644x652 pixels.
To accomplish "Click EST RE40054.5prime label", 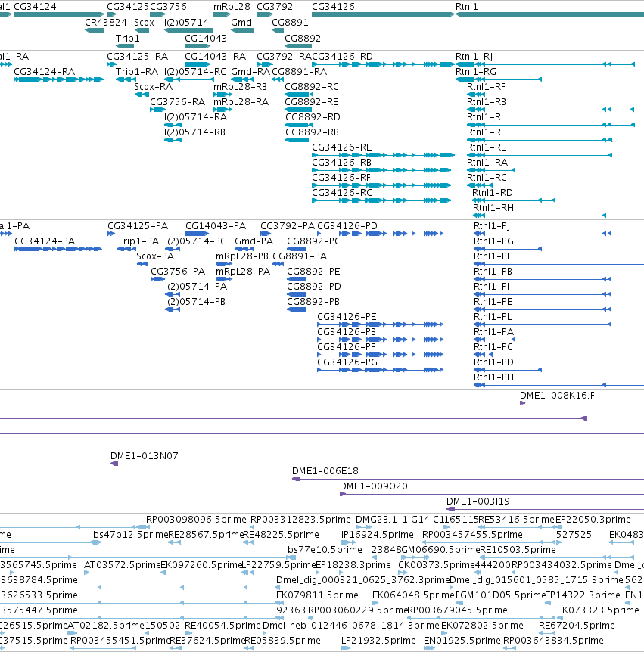I will tap(222, 626).
